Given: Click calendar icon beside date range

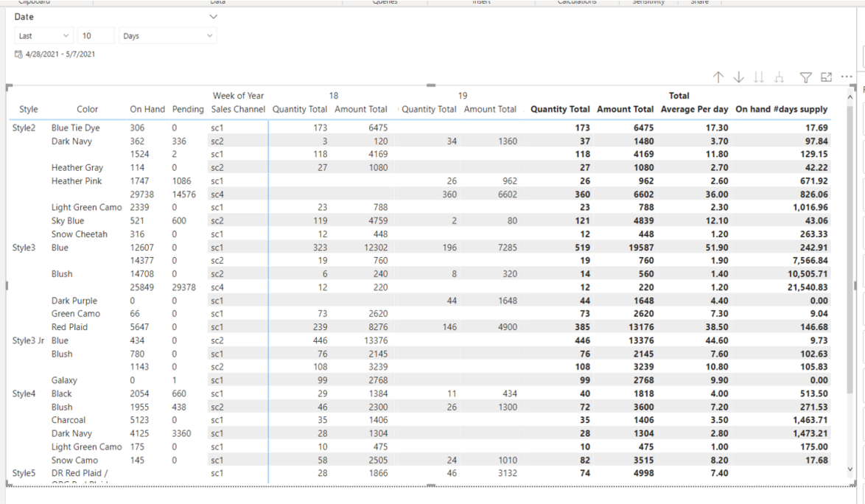Looking at the screenshot, I should point(18,54).
